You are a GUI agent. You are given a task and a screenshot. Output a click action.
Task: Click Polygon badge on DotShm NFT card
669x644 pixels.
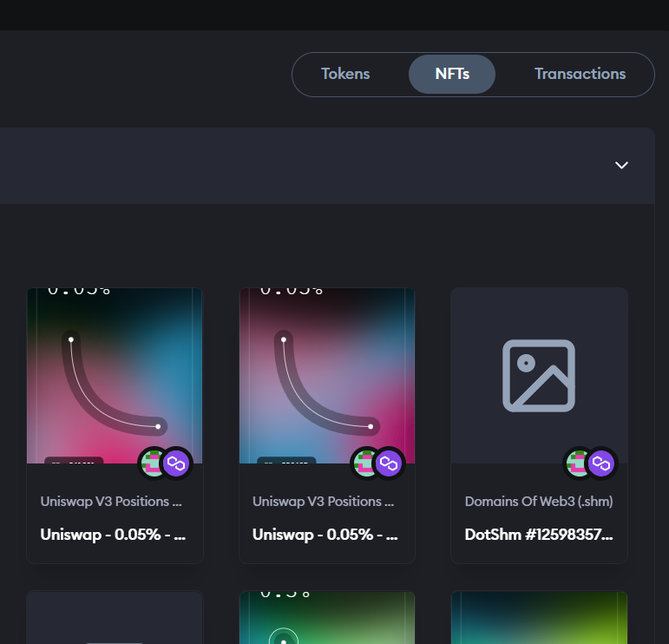[601, 463]
